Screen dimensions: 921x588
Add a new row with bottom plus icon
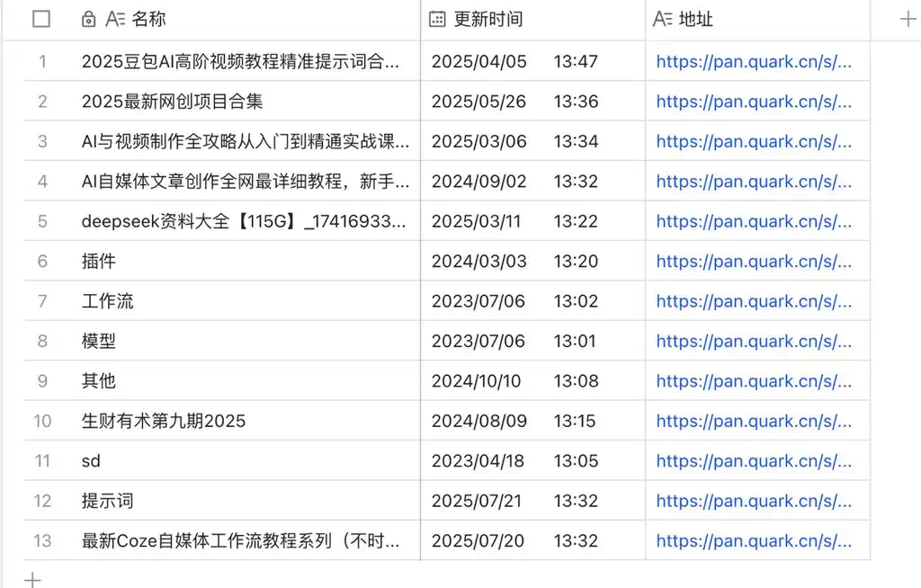(32, 580)
